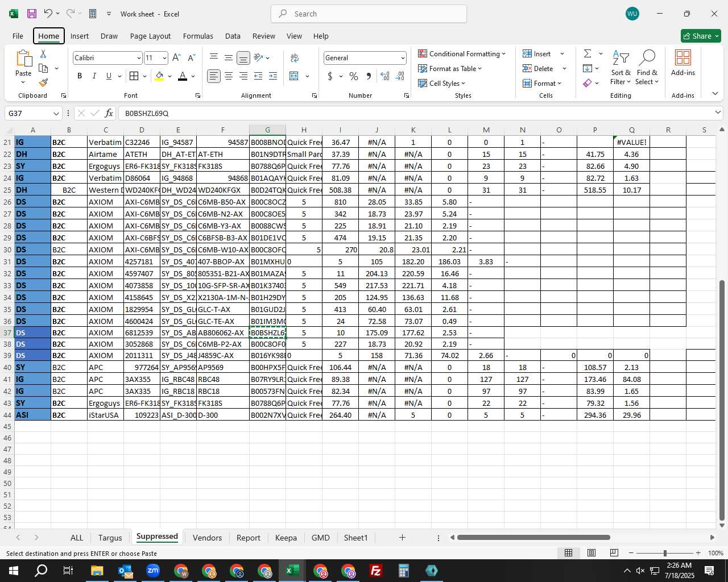Viewport: 728px width, 582px height.
Task: Click the Insert Function fx icon
Action: (109, 113)
